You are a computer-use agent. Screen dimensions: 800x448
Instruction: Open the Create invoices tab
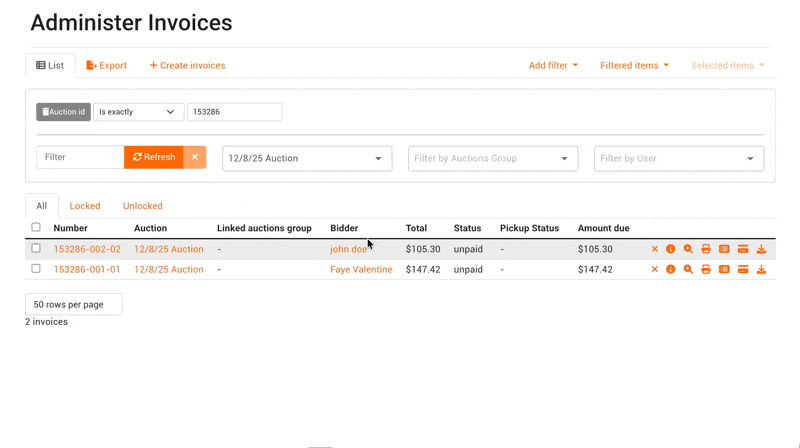tap(187, 66)
